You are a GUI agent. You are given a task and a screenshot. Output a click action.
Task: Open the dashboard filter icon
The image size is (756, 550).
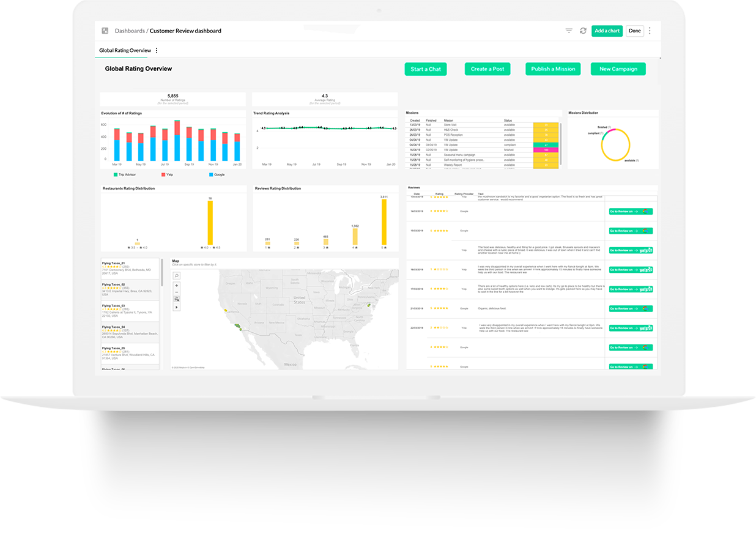coord(568,31)
